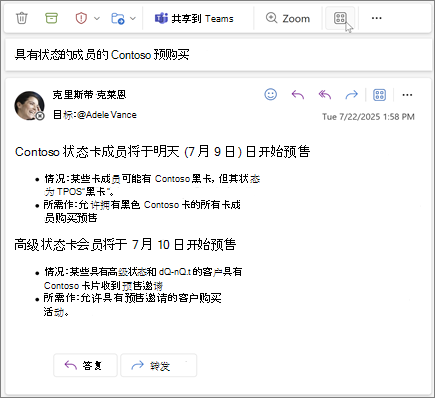Click bullet text 允许具有预售邀请的客户购买

pyautogui.click(x=133, y=305)
